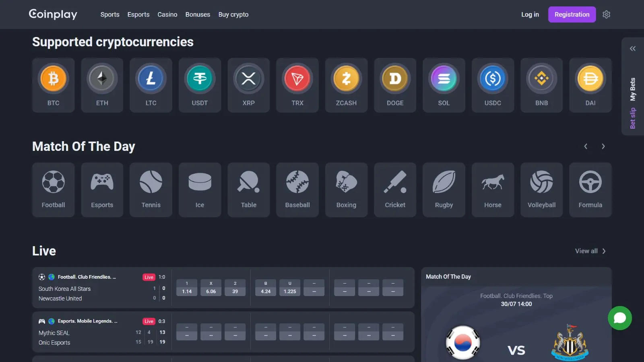Select the Cricket bat category

pos(395,190)
